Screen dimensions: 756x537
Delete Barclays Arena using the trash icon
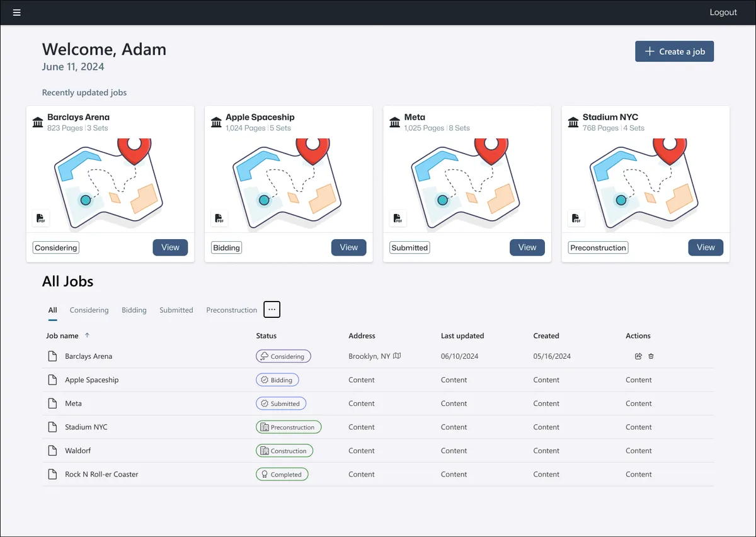[651, 356]
